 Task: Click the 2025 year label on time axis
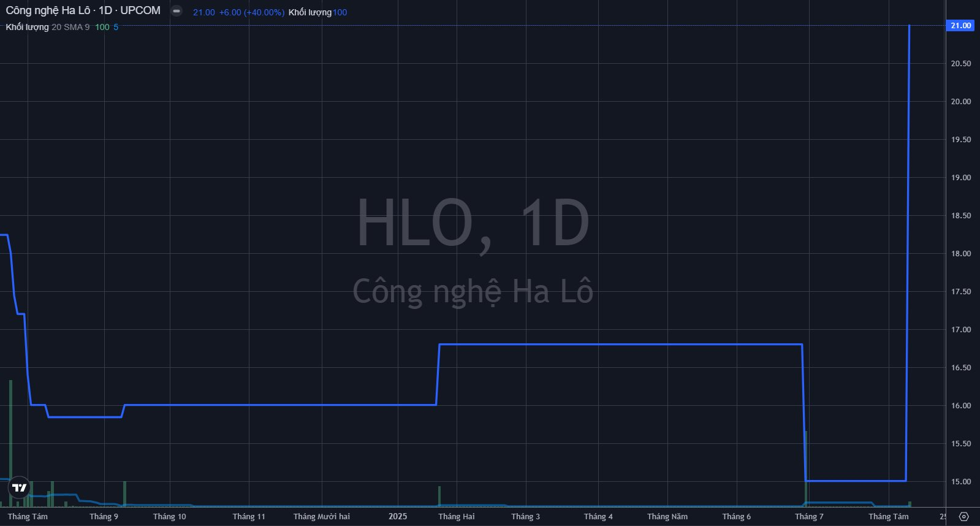[x=398, y=516]
